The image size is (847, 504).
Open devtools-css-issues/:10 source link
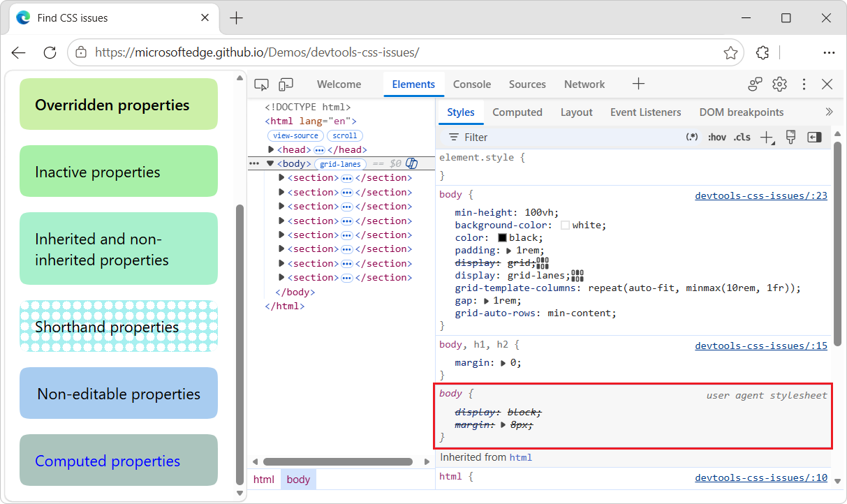pyautogui.click(x=761, y=477)
